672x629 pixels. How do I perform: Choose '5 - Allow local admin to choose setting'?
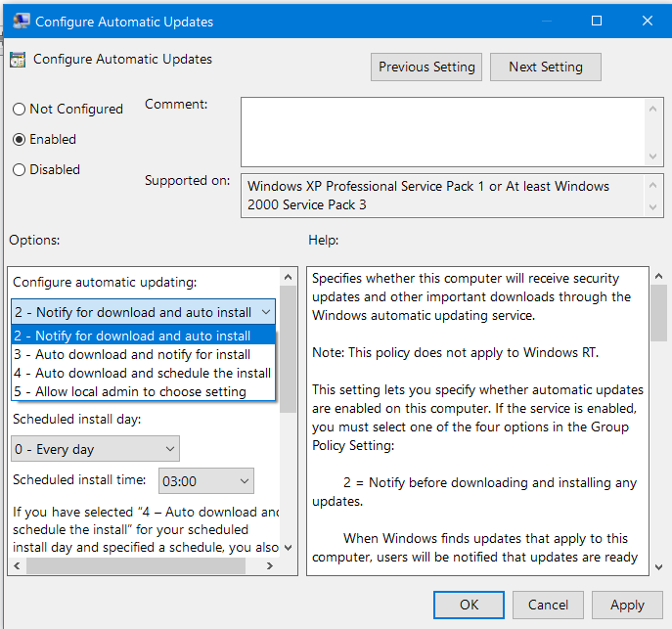pyautogui.click(x=143, y=391)
